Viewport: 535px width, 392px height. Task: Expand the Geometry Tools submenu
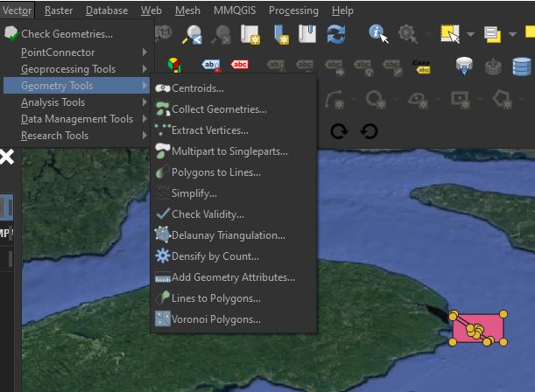[x=76, y=86]
